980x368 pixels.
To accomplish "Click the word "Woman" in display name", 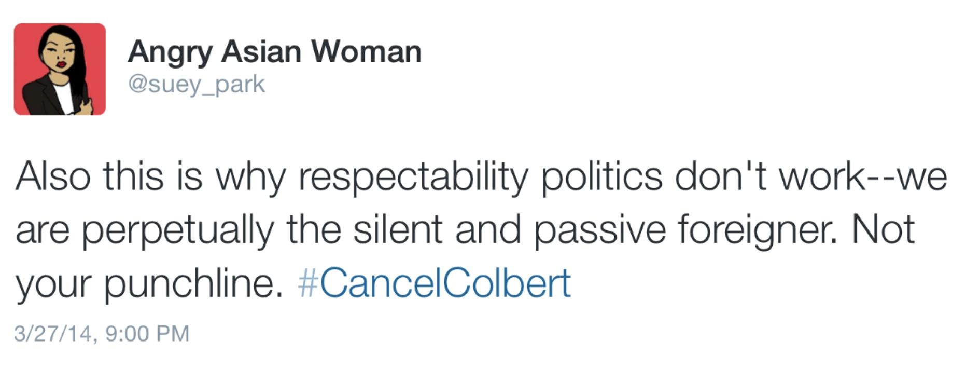I will (x=367, y=51).
